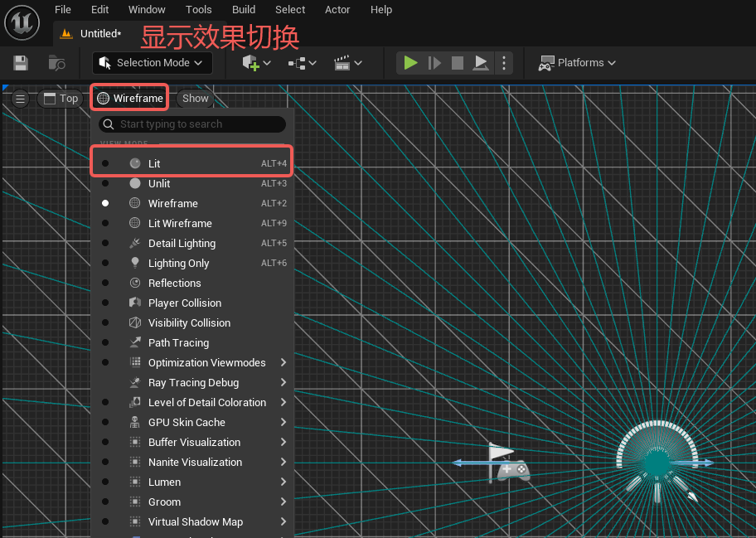The width and height of the screenshot is (756, 538).
Task: Open the add actor cube-plus icon
Action: pos(250,63)
